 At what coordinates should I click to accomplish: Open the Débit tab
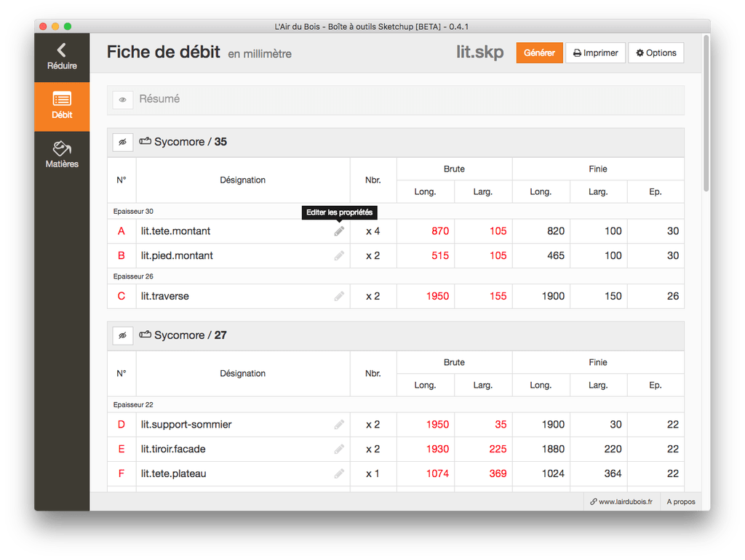(62, 106)
